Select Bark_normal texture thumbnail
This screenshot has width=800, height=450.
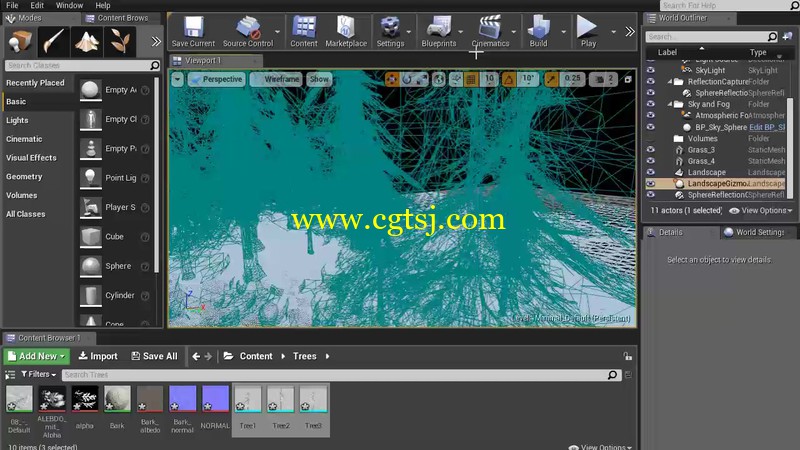point(183,398)
